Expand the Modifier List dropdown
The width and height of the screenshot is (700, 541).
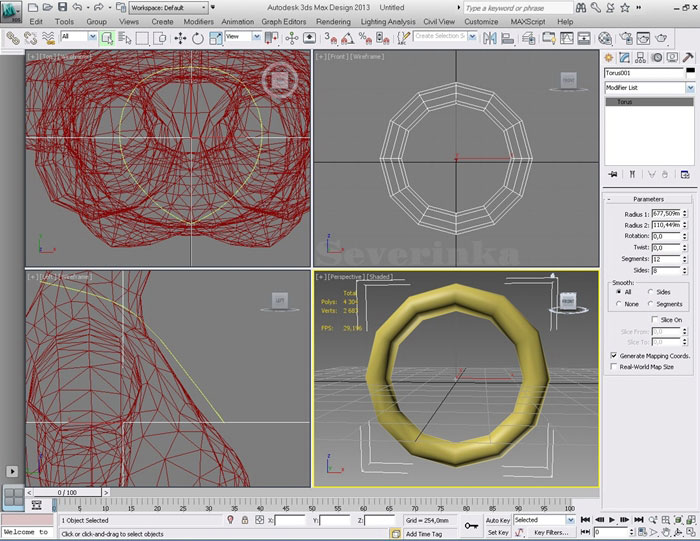pyautogui.click(x=688, y=88)
